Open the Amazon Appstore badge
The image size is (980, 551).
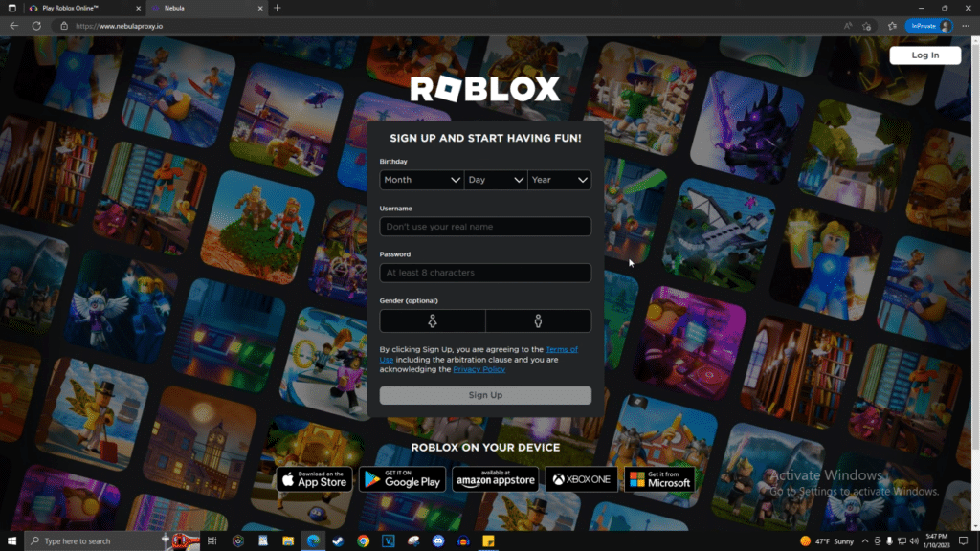tap(495, 478)
